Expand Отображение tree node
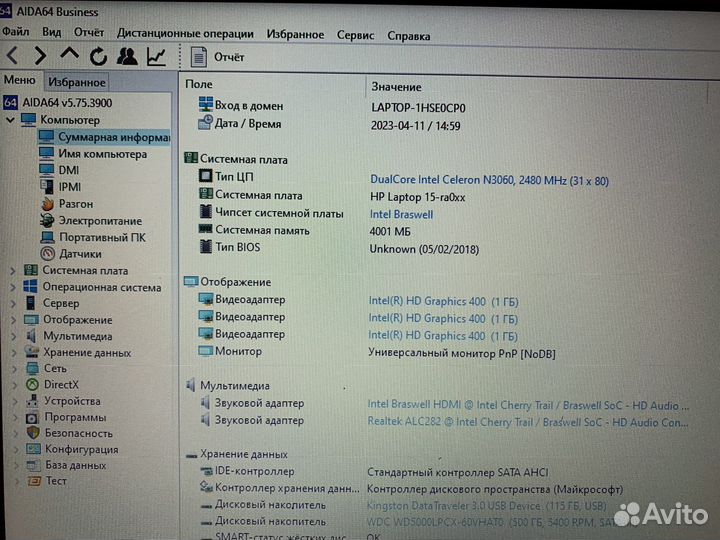Image resolution: width=720 pixels, height=540 pixels. [x=13, y=320]
